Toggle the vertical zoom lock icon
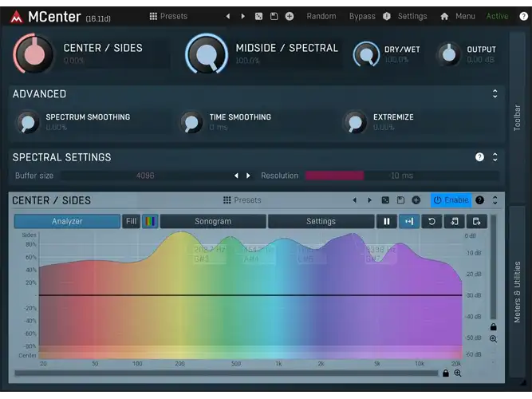Image resolution: width=532 pixels, height=399 pixels. coord(494,326)
